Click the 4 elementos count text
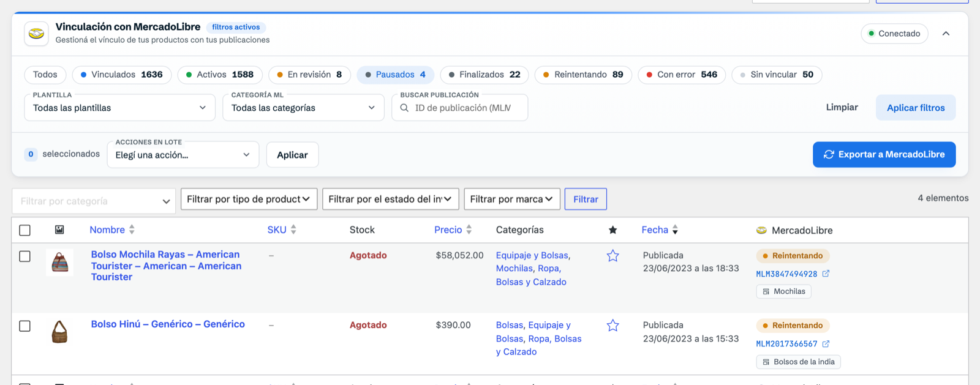980x385 pixels. click(x=943, y=198)
